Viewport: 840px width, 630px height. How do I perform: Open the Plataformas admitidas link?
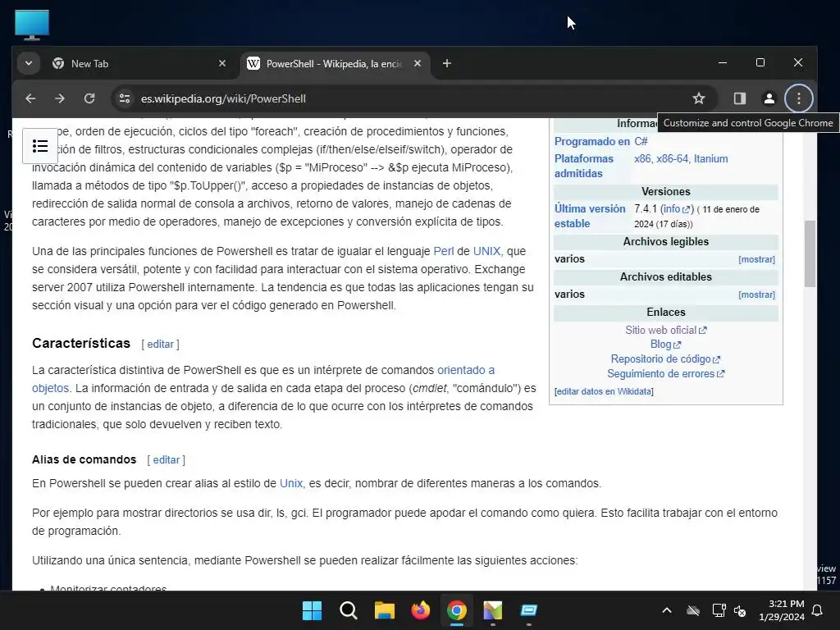coord(584,166)
